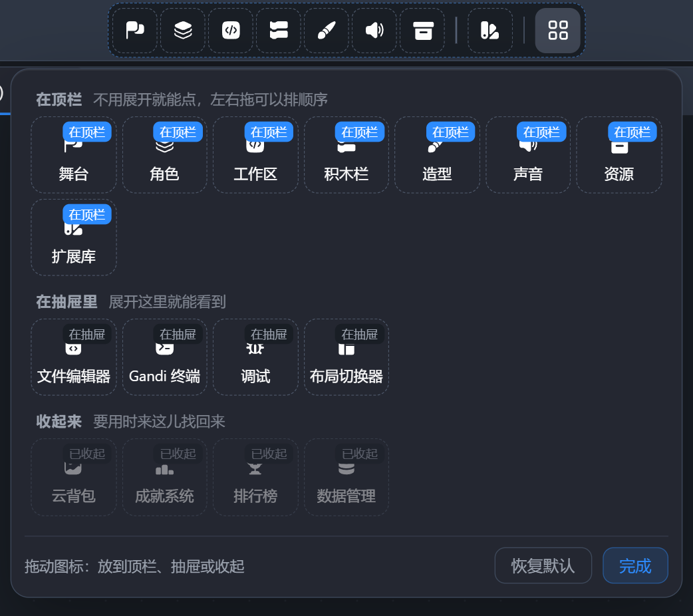The width and height of the screenshot is (693, 616).
Task: Click the 在顶栏 badge on 资源 card
Action: (x=632, y=132)
